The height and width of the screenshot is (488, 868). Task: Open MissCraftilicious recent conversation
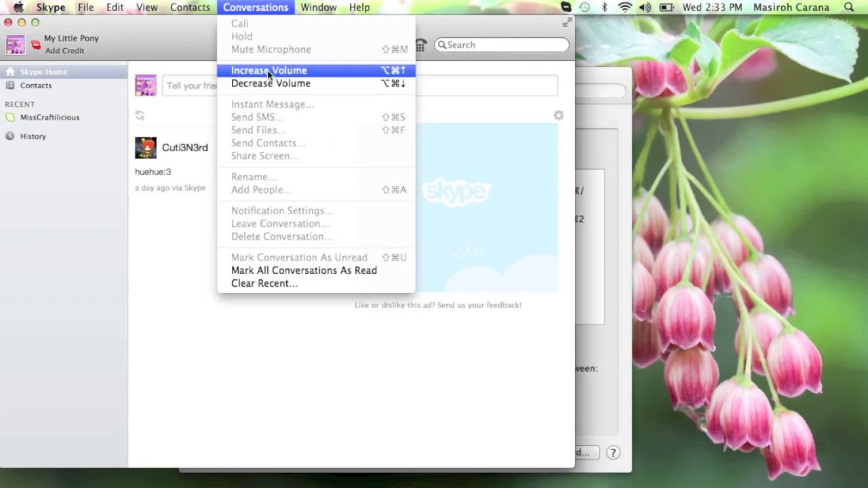pyautogui.click(x=64, y=117)
